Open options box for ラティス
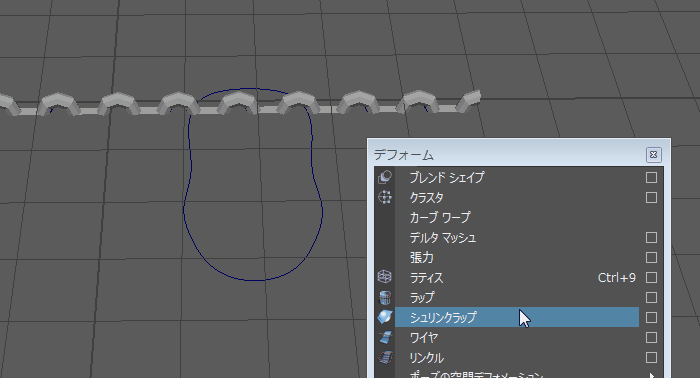The image size is (700, 378). coord(651,278)
